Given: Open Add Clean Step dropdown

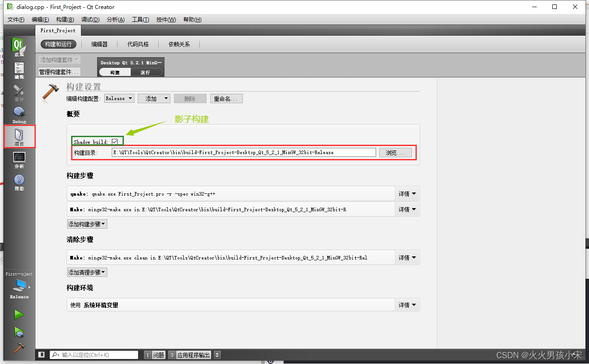Looking at the screenshot, I should click(87, 272).
